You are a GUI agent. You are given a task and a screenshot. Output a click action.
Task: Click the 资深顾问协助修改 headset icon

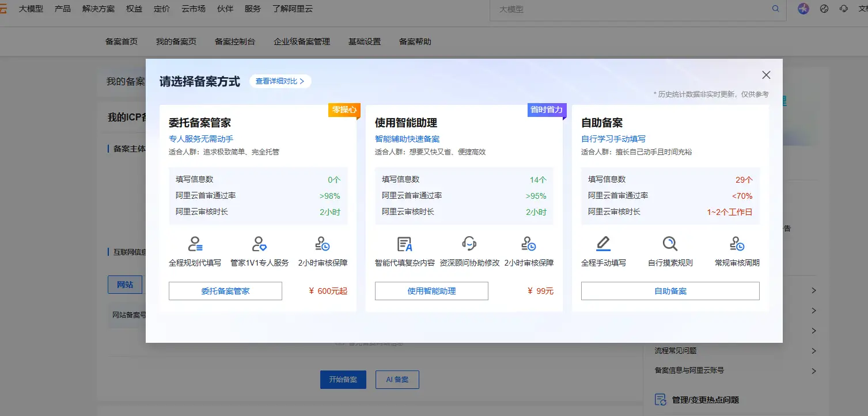click(469, 244)
